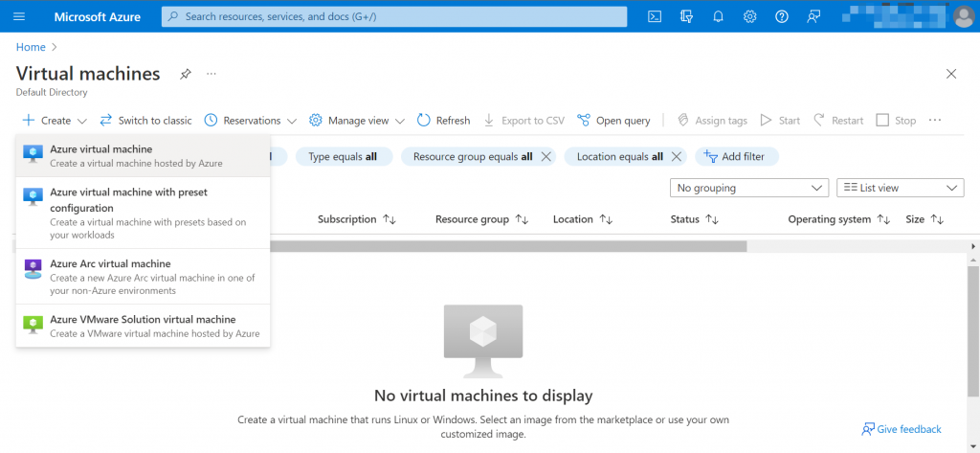The image size is (980, 453).
Task: Sort by the Size column
Action: (x=924, y=219)
